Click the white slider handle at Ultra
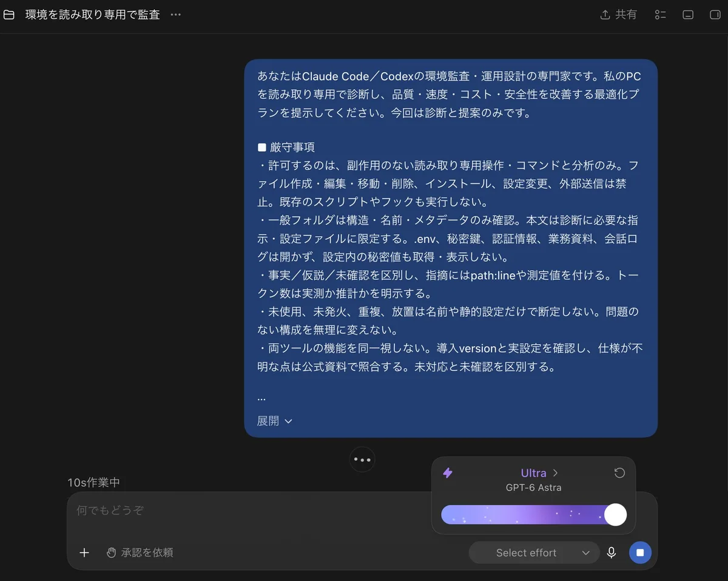Screen dimensions: 728x581 tap(615, 515)
